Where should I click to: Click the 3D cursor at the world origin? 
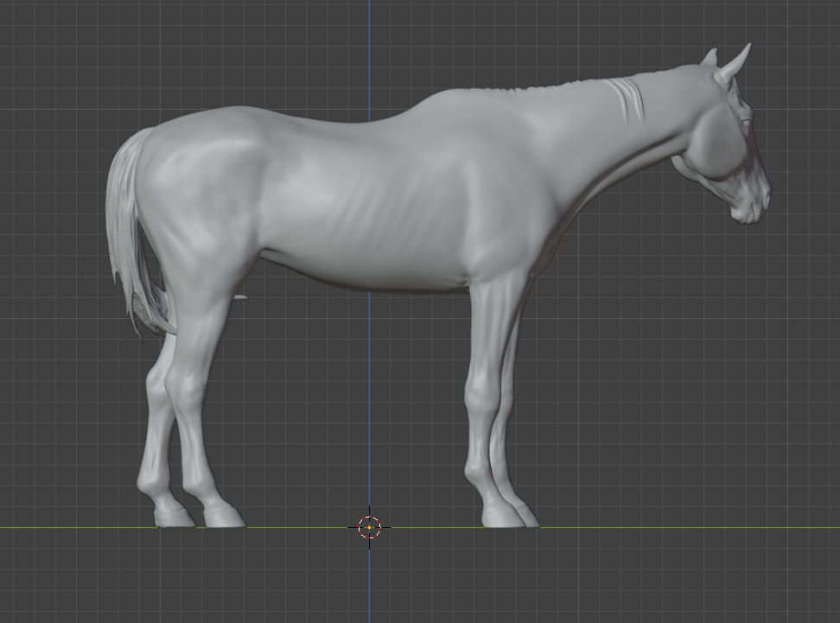(x=369, y=528)
